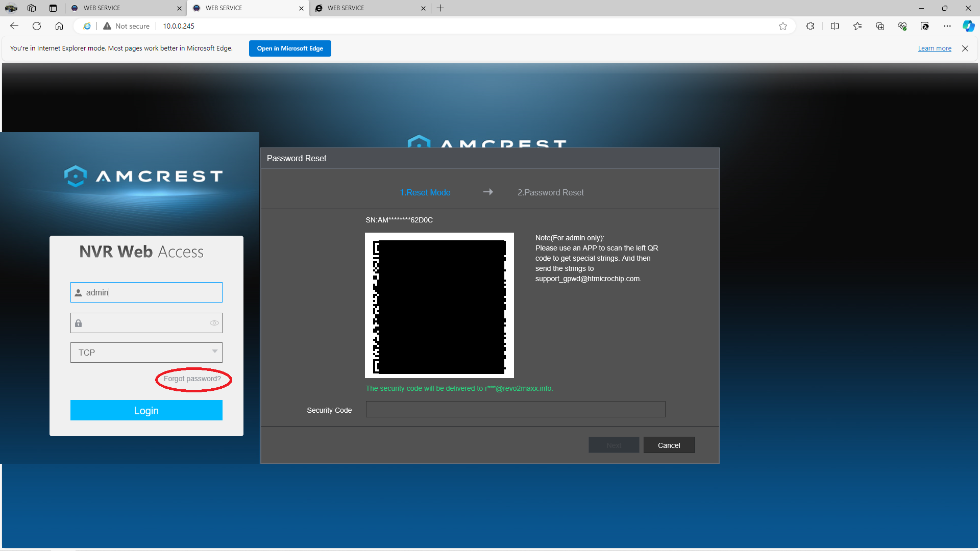
Task: Click the Amcrest logo on login panel
Action: (144, 176)
